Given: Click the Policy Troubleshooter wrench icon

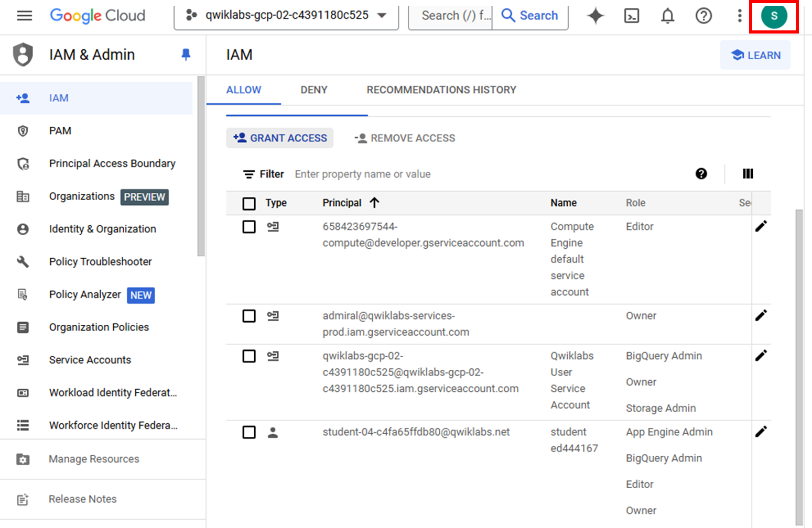Looking at the screenshot, I should pos(23,261).
